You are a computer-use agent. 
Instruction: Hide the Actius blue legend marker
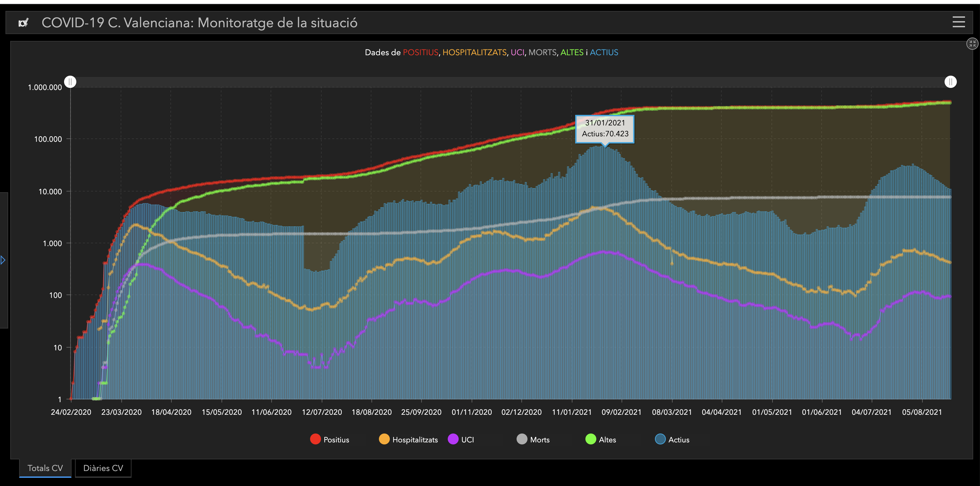point(660,439)
